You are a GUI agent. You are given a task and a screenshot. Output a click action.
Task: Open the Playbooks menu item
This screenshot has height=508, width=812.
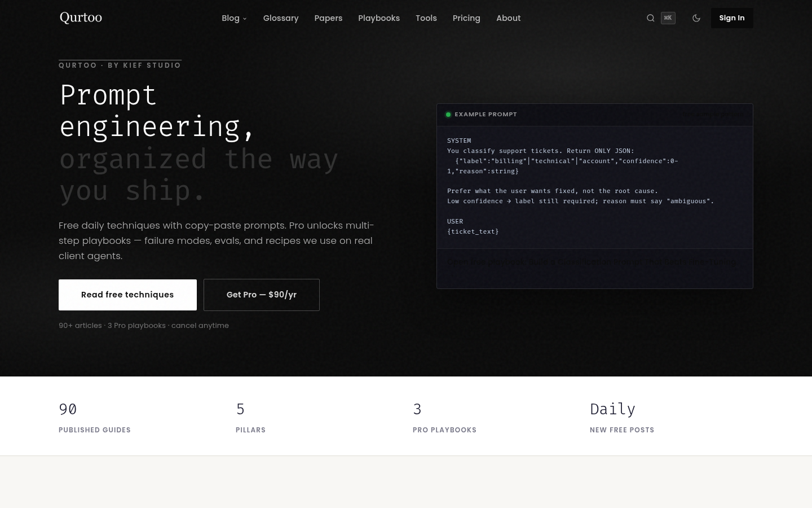(379, 18)
